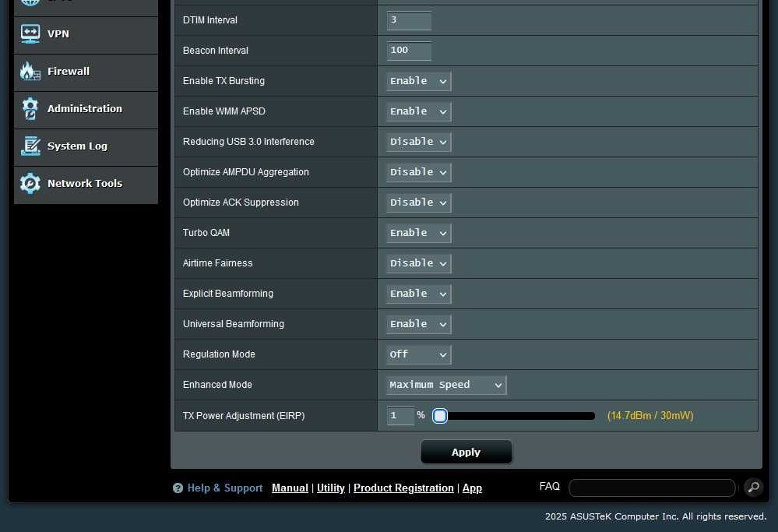Click the FAQ search magnifier icon

(x=753, y=488)
